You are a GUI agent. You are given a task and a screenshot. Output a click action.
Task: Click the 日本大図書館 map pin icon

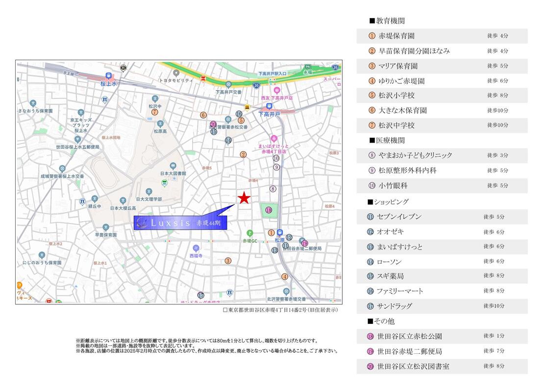(x=165, y=182)
